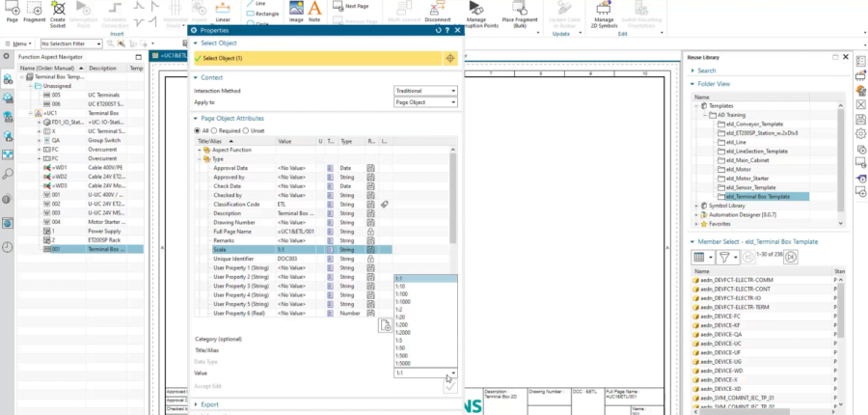Open the Interaction Method dropdown
868x415 pixels.
pos(425,91)
